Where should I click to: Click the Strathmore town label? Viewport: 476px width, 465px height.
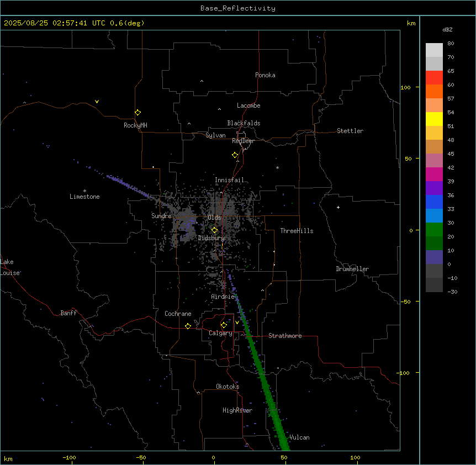[285, 336]
